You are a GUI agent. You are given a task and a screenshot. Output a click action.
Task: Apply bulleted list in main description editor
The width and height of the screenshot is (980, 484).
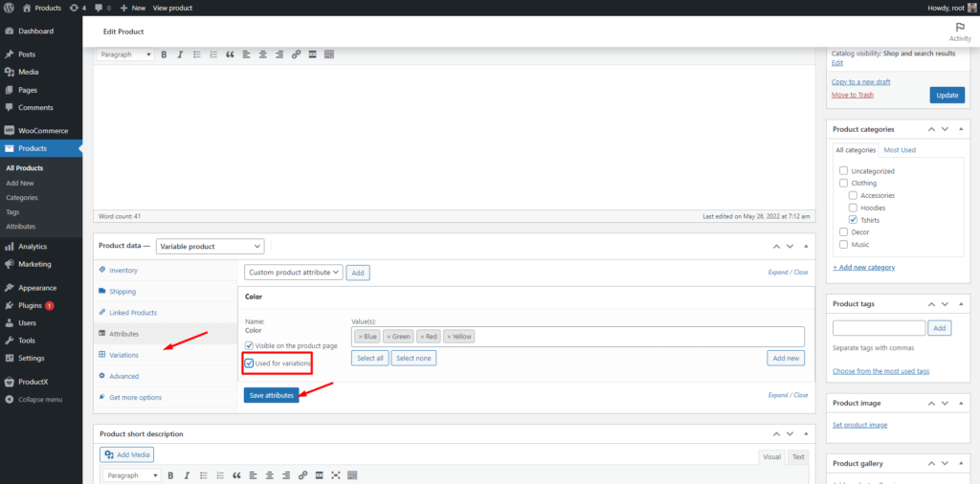(197, 55)
